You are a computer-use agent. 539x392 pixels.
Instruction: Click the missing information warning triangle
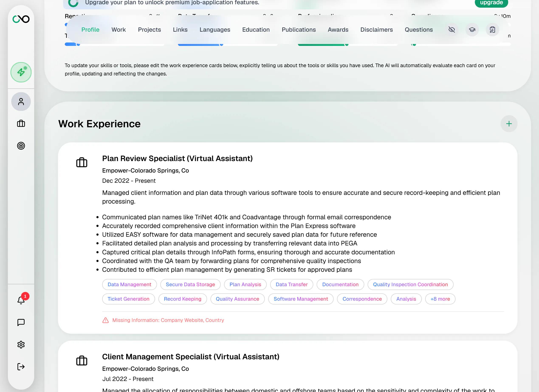[x=106, y=320]
